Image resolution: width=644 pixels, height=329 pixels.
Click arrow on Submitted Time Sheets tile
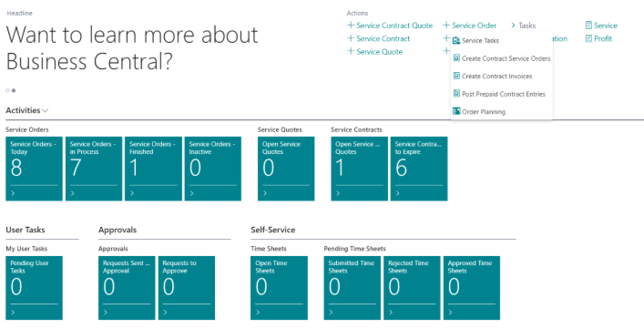pos(331,313)
